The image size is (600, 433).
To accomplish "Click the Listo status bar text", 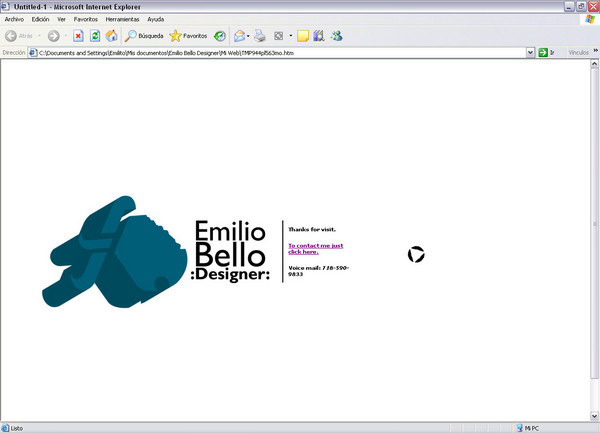I will (17, 428).
